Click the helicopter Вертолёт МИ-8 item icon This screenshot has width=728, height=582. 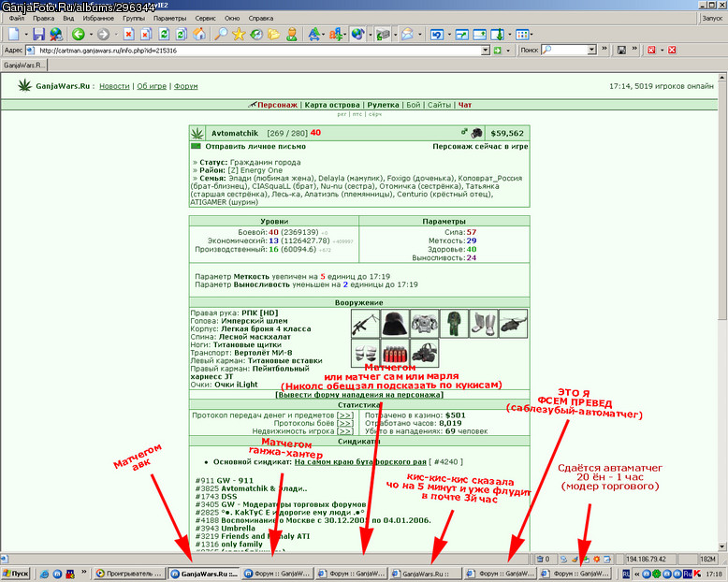pos(513,324)
